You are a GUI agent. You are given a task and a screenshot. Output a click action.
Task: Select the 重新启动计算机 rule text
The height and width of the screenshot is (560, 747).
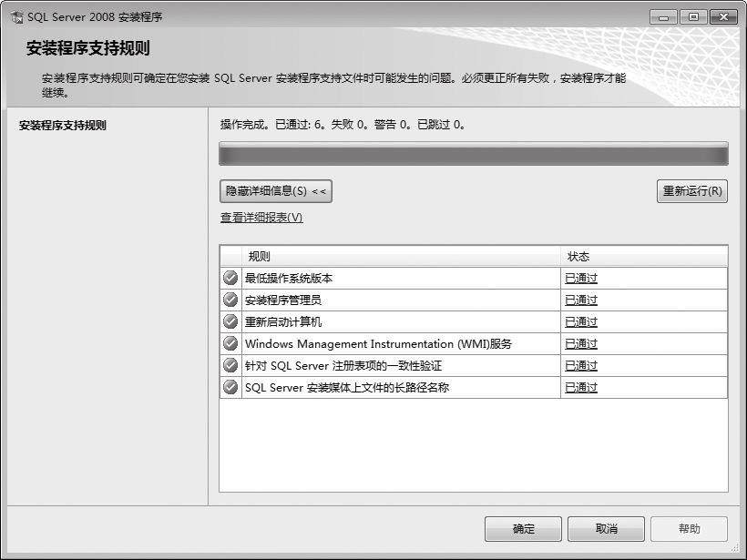(x=283, y=322)
